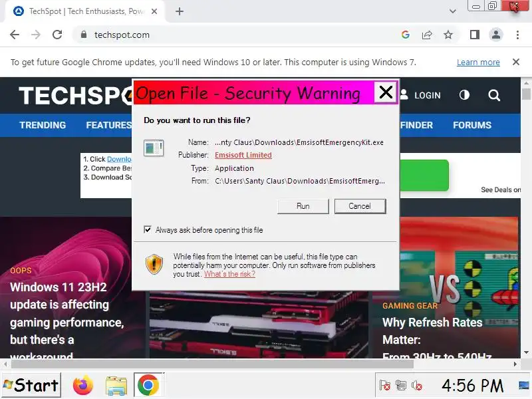The height and width of the screenshot is (399, 532).
Task: Open the TRENDING menu item
Action: click(x=43, y=125)
